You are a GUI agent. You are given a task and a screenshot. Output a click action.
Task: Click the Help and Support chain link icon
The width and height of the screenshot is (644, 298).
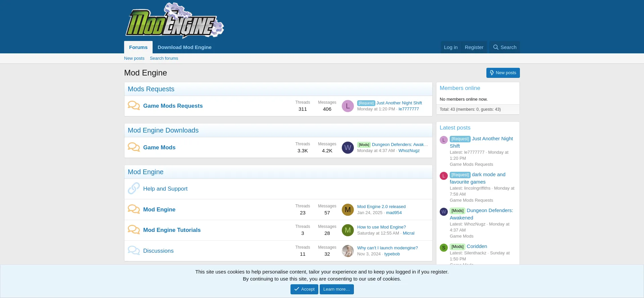[x=133, y=189]
